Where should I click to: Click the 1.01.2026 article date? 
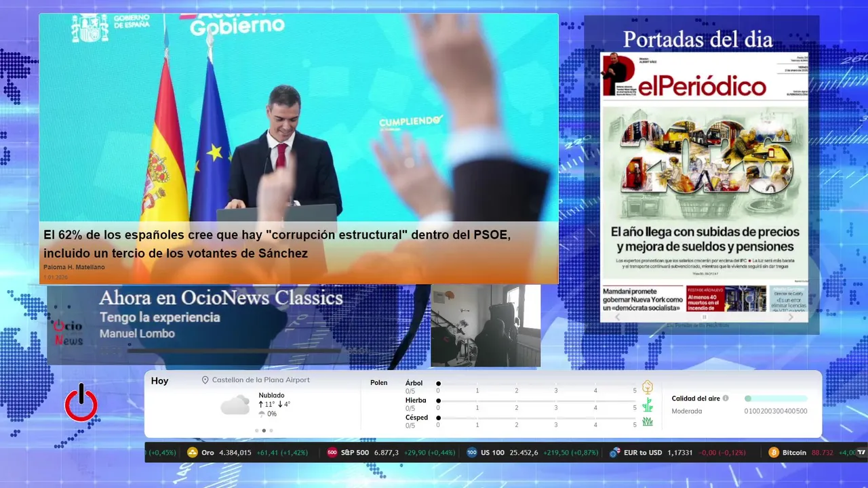point(55,277)
